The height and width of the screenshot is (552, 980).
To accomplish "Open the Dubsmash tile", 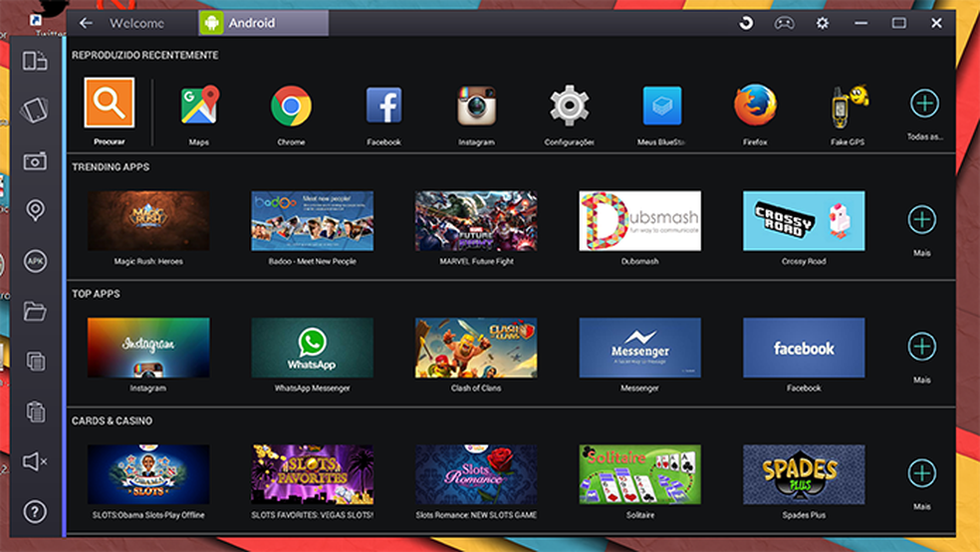I will pos(640,220).
